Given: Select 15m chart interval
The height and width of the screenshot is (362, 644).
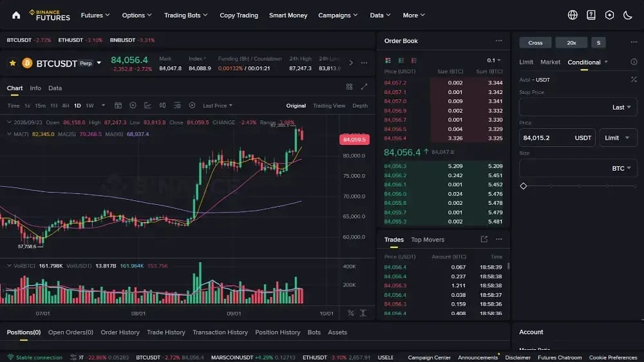Looking at the screenshot, I should 40,106.
